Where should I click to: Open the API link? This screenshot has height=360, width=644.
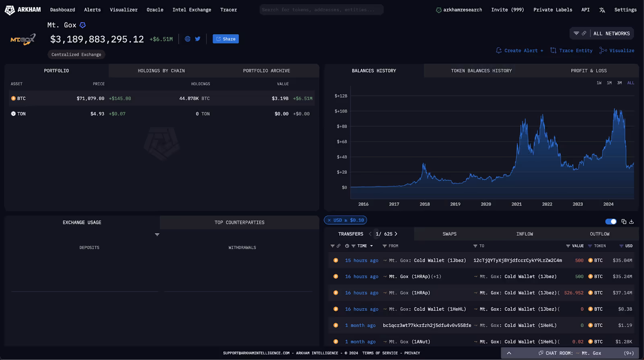585,10
